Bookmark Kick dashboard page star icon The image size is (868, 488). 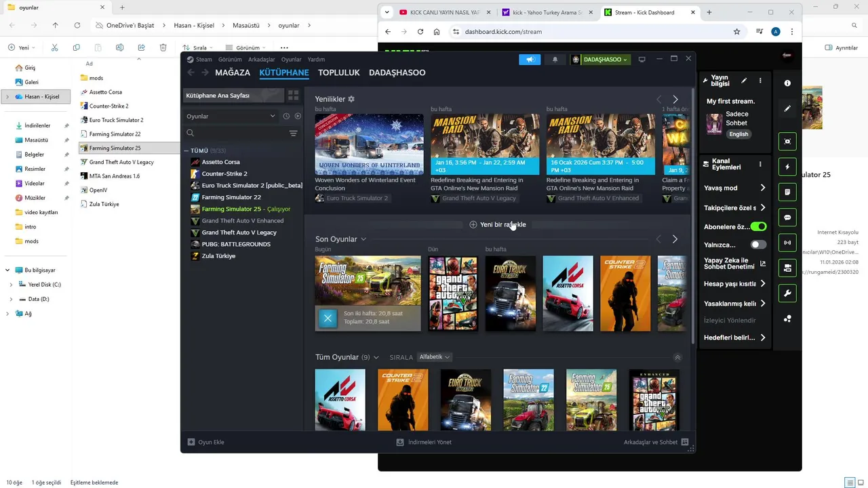[x=736, y=32]
